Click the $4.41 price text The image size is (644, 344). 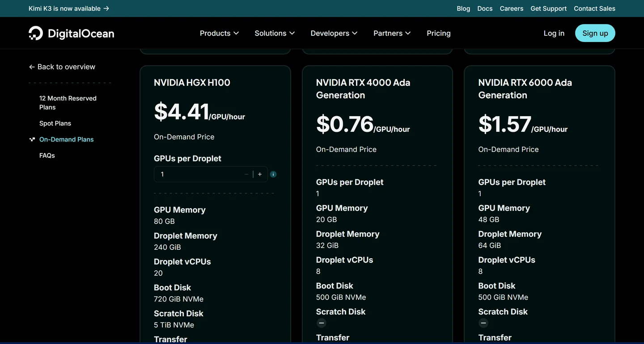[182, 112]
